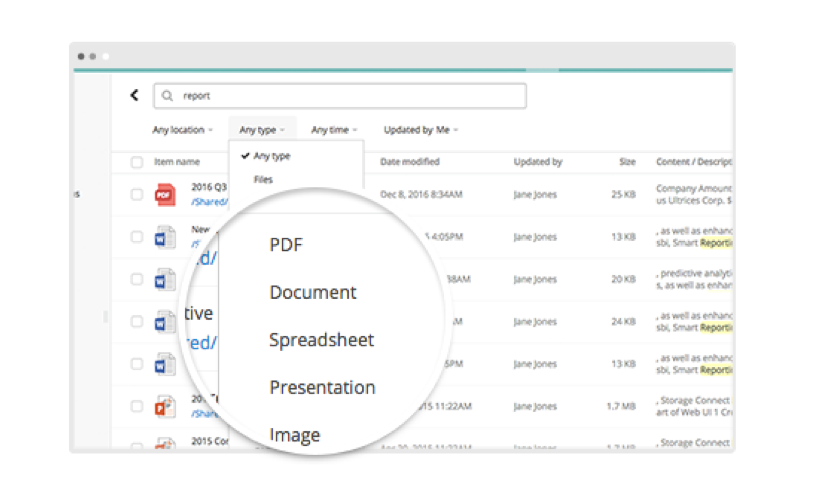Click the back arrow beside the search box
Screen dimensions: 832x500
pyautogui.click(x=134, y=95)
